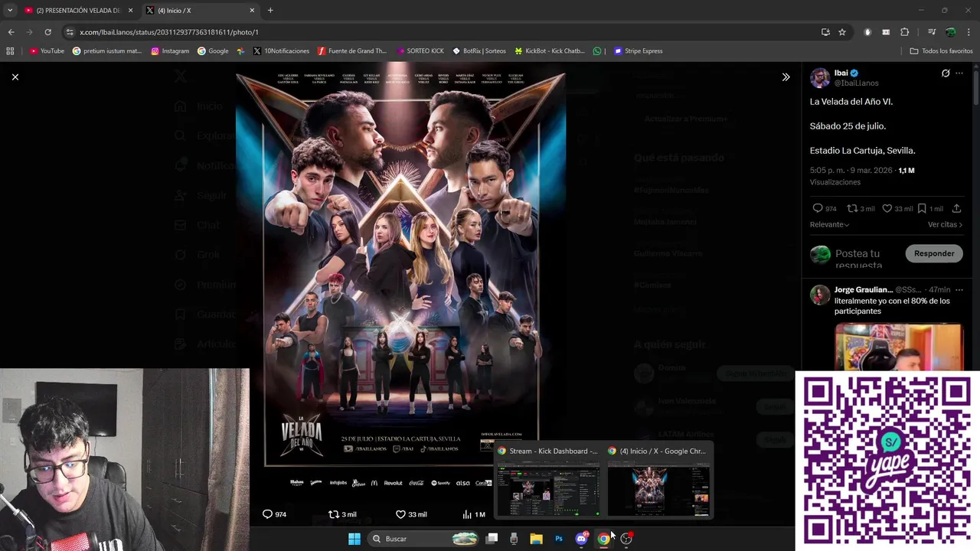Open the Chrome profile avatar
980x551 pixels.
(950, 32)
